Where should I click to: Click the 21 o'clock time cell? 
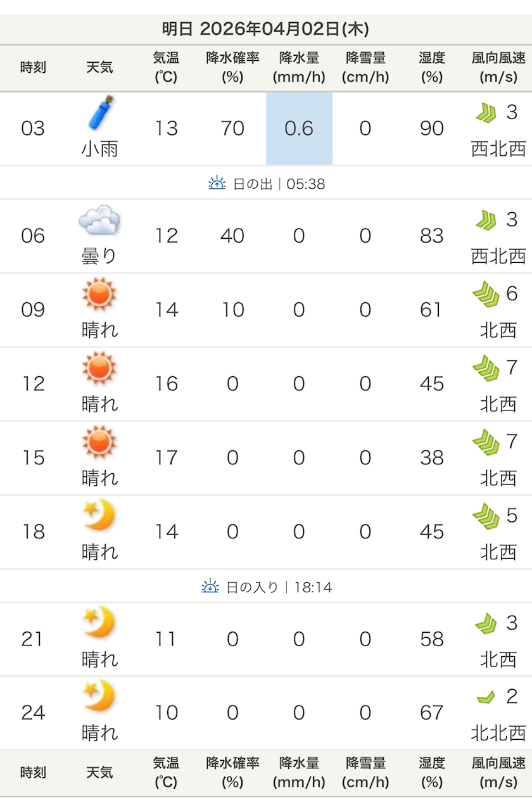coord(33,639)
